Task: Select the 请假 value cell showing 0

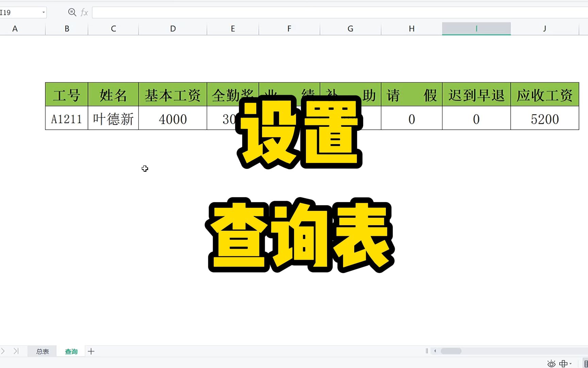Action: click(x=412, y=118)
